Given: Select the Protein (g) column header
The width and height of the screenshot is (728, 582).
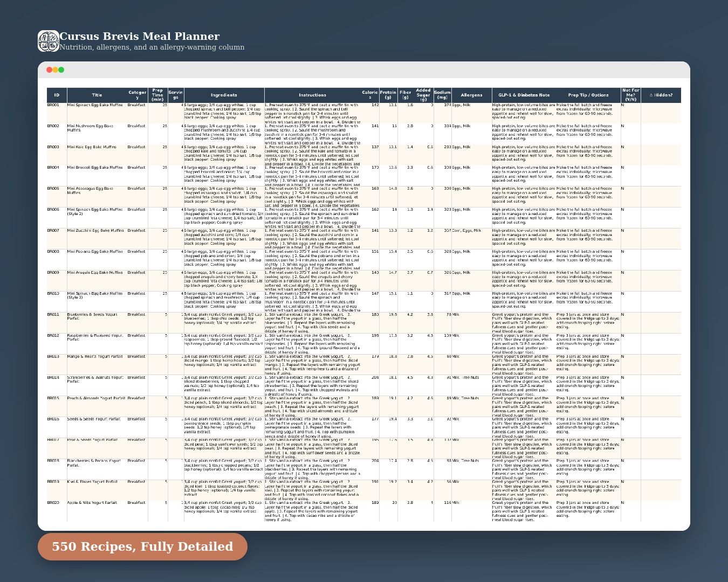Looking at the screenshot, I should [x=388, y=95].
